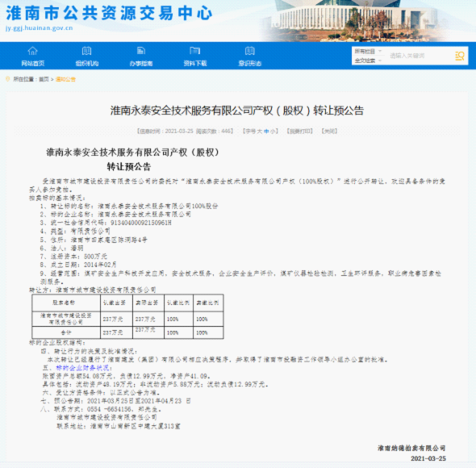Click the 关闭 close link
476x468 pixels.
[x=329, y=132]
